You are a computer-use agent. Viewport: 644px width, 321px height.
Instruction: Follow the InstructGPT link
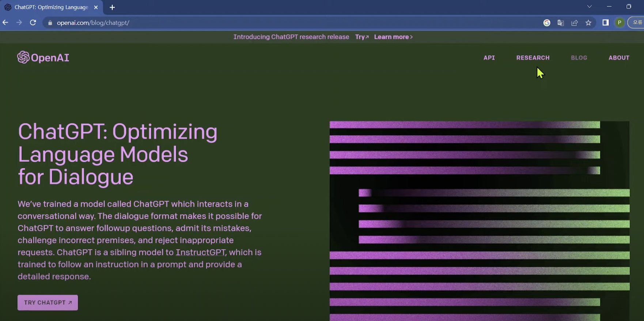click(200, 252)
